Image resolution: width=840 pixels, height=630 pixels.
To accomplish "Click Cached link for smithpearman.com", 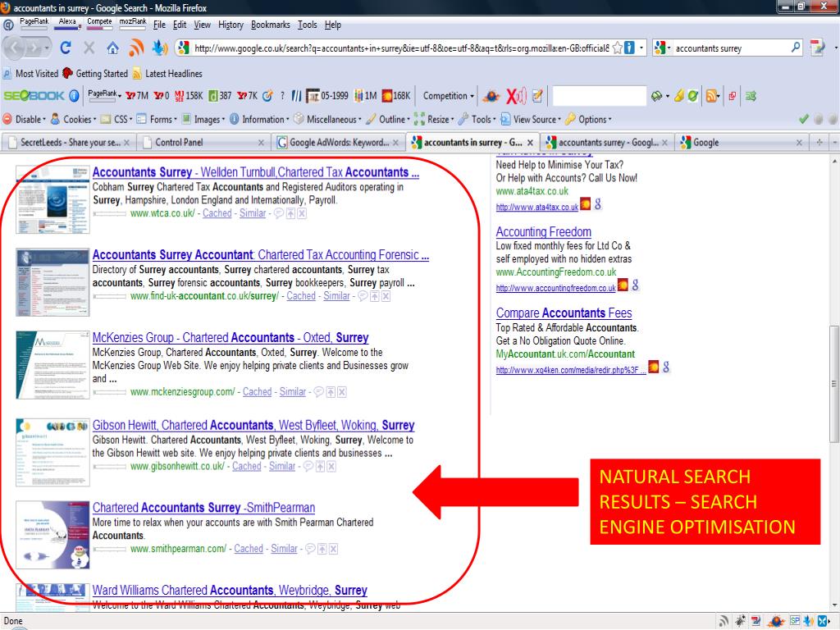I will [x=249, y=549].
